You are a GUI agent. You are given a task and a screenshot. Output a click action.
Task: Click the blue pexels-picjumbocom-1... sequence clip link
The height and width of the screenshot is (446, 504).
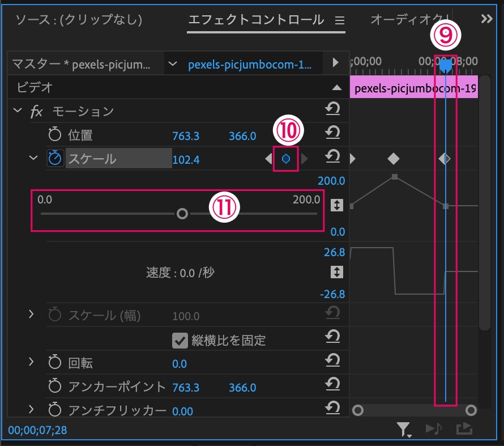[250, 65]
